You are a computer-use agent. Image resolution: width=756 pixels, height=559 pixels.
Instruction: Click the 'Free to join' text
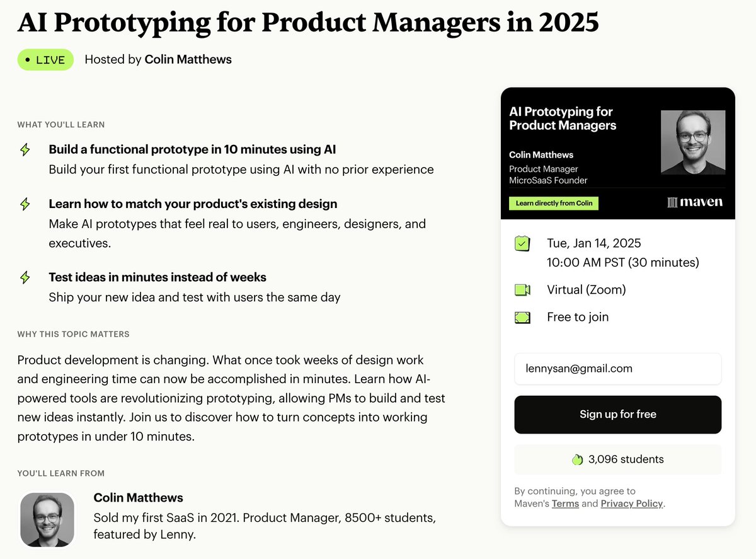[x=578, y=317]
